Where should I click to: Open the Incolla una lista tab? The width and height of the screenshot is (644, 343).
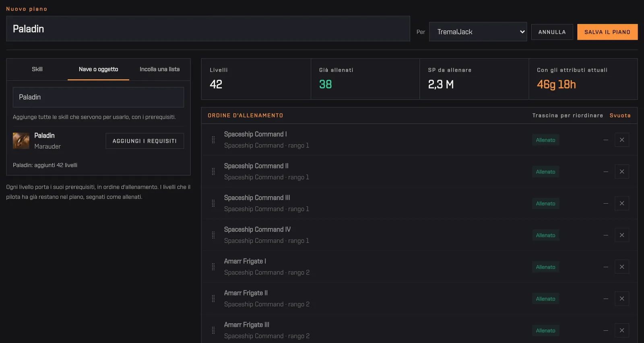[x=159, y=69]
